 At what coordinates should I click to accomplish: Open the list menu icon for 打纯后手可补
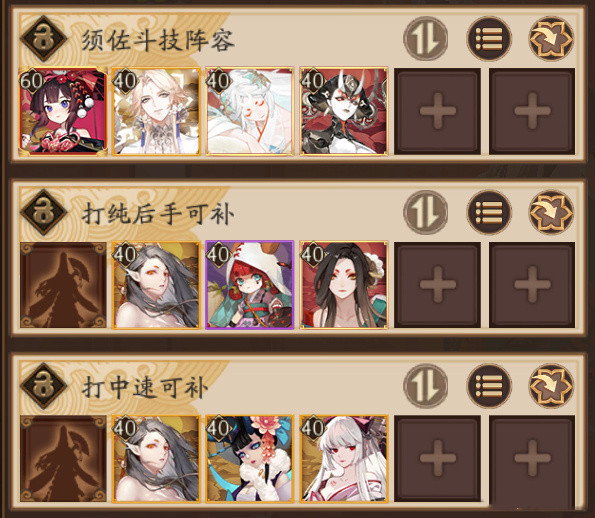coord(489,213)
